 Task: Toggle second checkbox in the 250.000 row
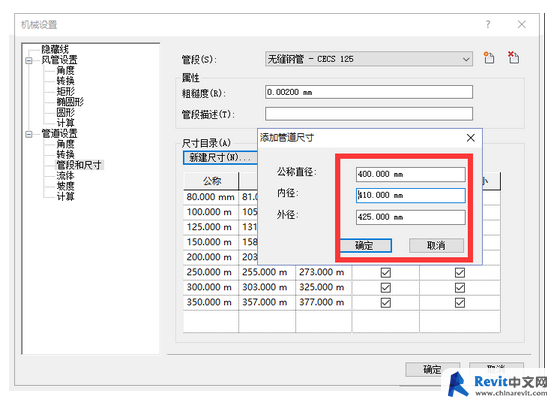coord(460,273)
